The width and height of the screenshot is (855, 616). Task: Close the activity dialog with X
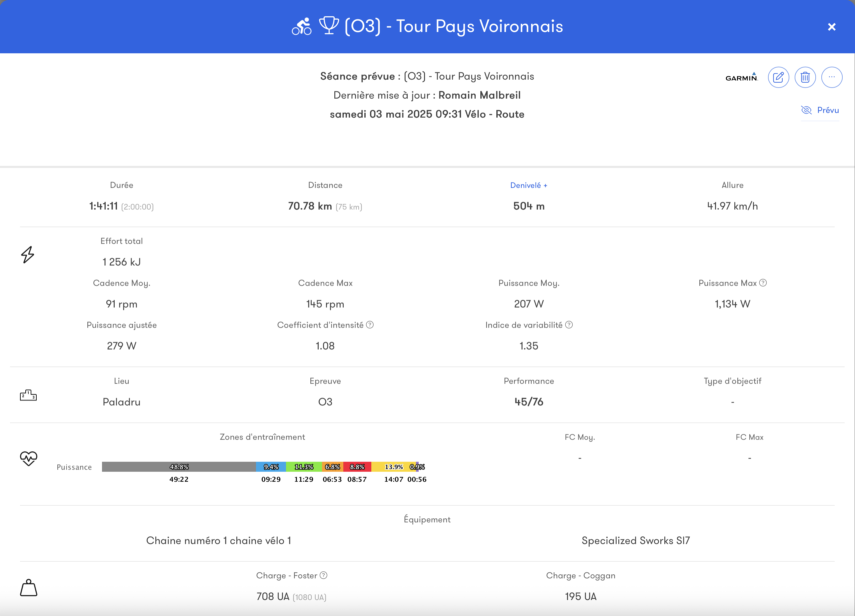(x=831, y=27)
